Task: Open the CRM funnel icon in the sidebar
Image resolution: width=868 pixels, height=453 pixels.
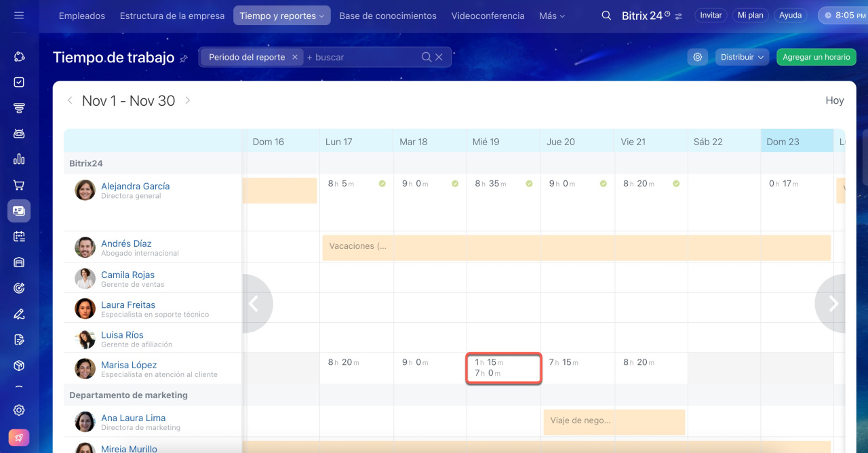Action: click(x=19, y=108)
